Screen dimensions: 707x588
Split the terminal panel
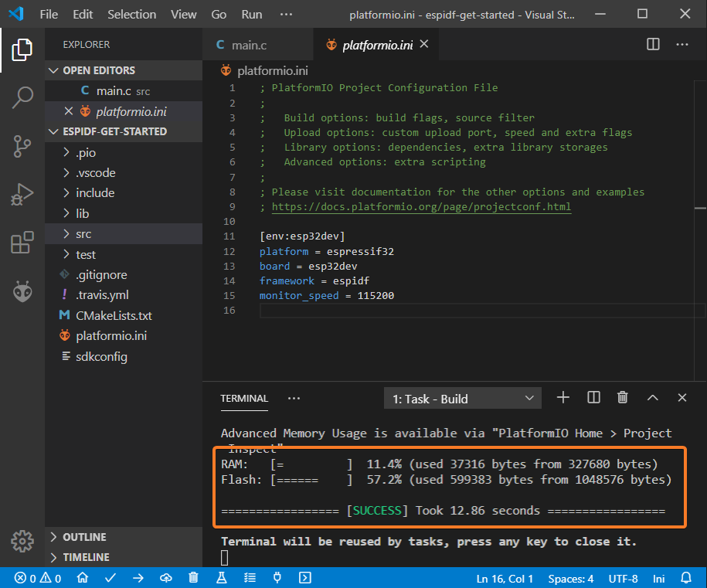pyautogui.click(x=594, y=398)
